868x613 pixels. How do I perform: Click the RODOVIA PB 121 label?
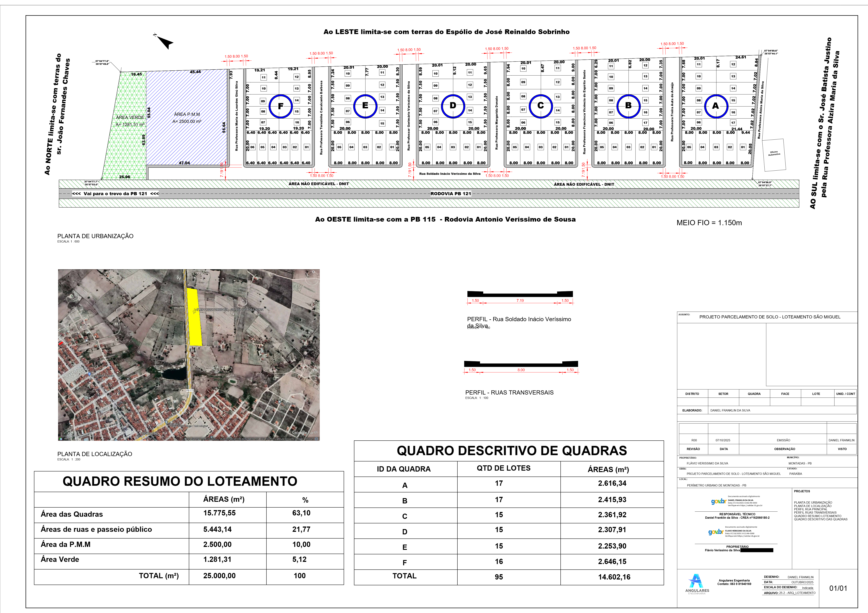(x=451, y=194)
